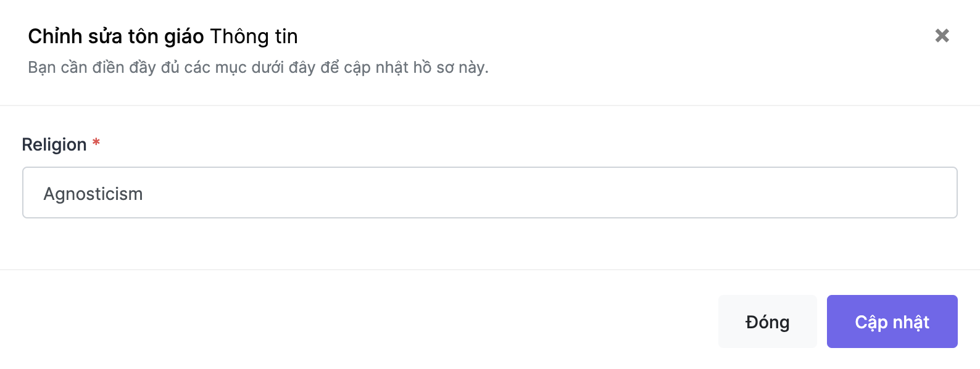Click the red required asterisk
The height and width of the screenshot is (369, 980).
coord(96,143)
